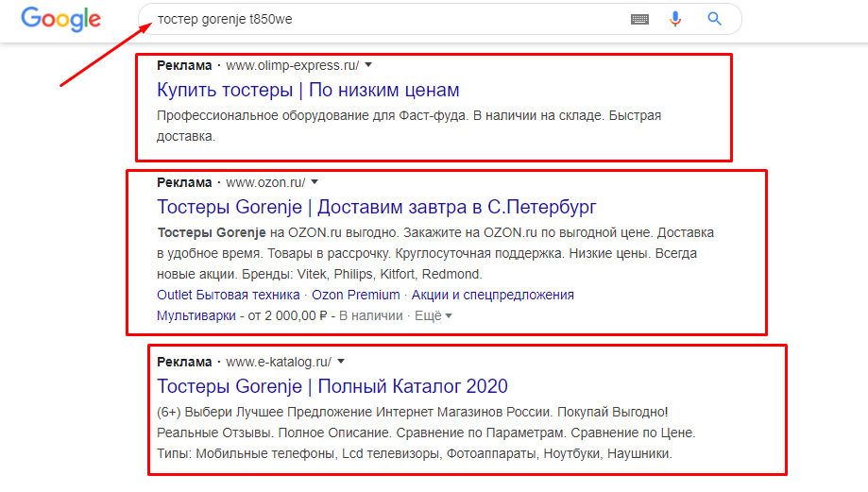Follow the 'Outlet Бытовая техника' sitelink
Viewport: 868px width, 492px height.
[228, 295]
